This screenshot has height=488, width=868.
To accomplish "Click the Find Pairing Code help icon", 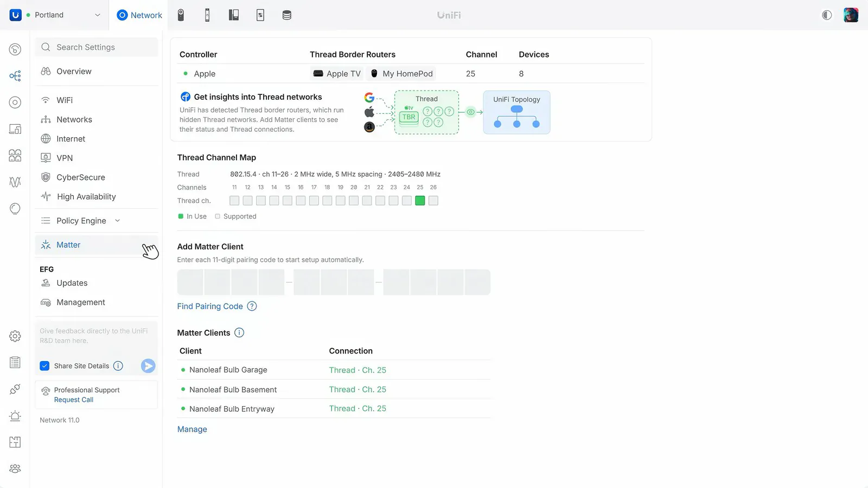I will tap(252, 306).
